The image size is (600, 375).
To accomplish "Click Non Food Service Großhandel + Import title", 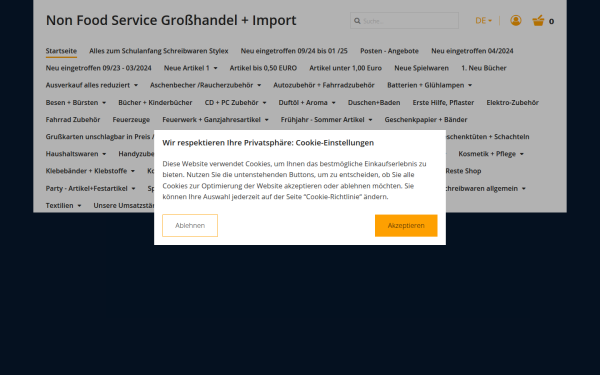I will (x=171, y=20).
